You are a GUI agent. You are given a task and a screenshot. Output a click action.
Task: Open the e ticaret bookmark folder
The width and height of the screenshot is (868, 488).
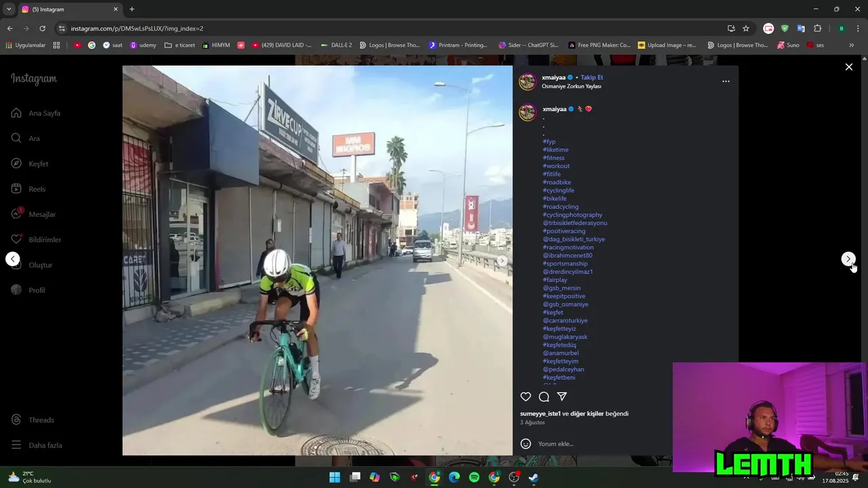(180, 45)
